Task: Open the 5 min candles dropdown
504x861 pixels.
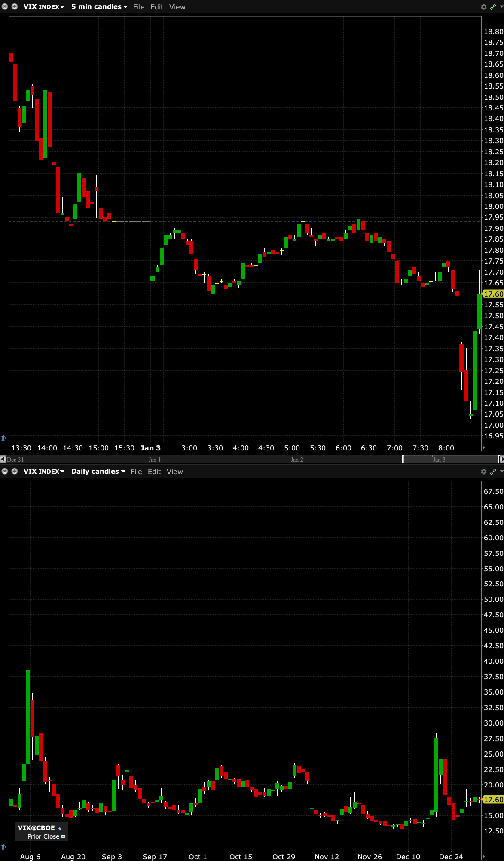Action: click(99, 7)
